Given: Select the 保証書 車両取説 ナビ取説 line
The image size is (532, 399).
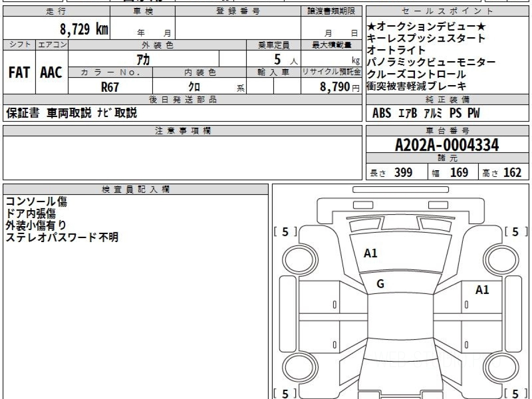Looking at the screenshot, I should [71, 113].
